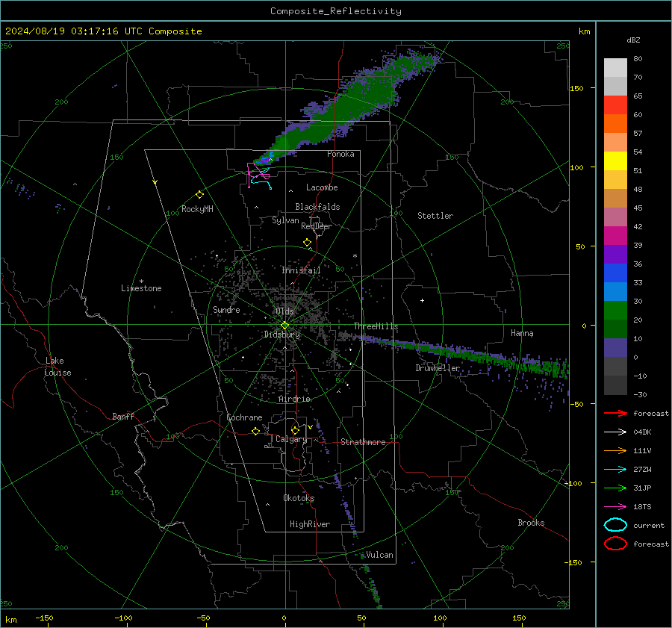This screenshot has width=672, height=628.
Task: Click the white 04DK arrow icon
Action: 615,432
